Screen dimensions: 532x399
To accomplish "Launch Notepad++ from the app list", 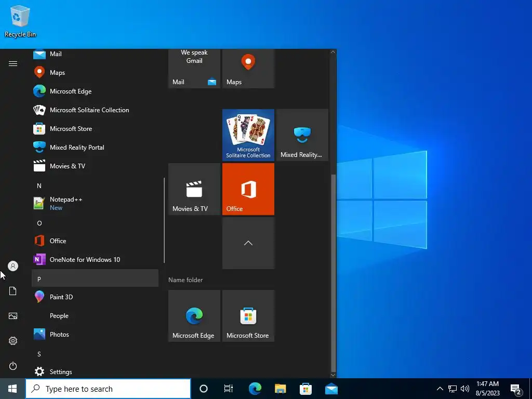I will [95, 203].
